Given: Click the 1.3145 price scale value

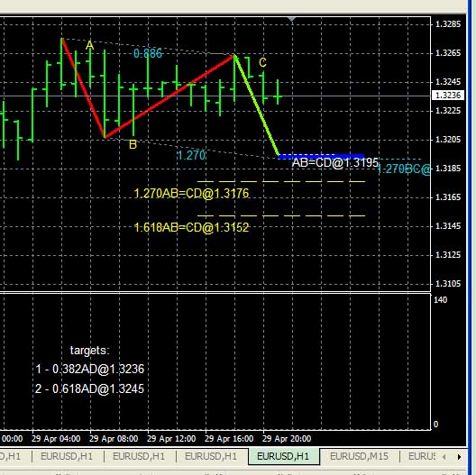Looking at the screenshot, I should [448, 226].
